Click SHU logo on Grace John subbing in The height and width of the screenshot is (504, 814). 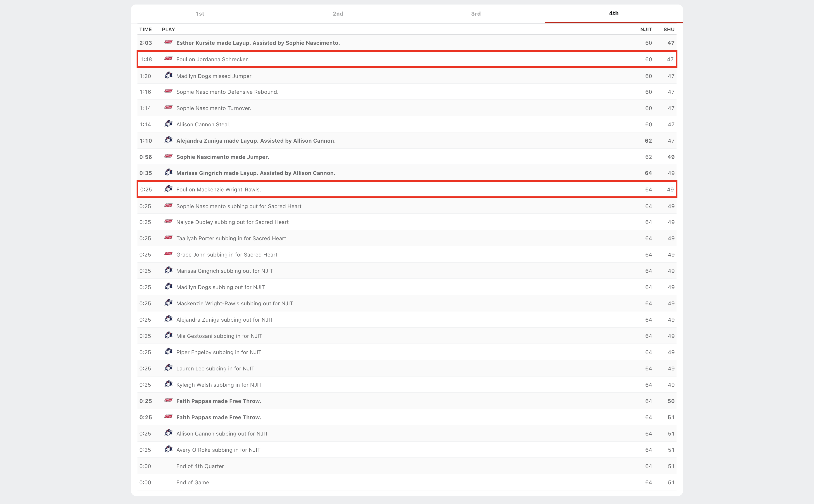pyautogui.click(x=168, y=254)
